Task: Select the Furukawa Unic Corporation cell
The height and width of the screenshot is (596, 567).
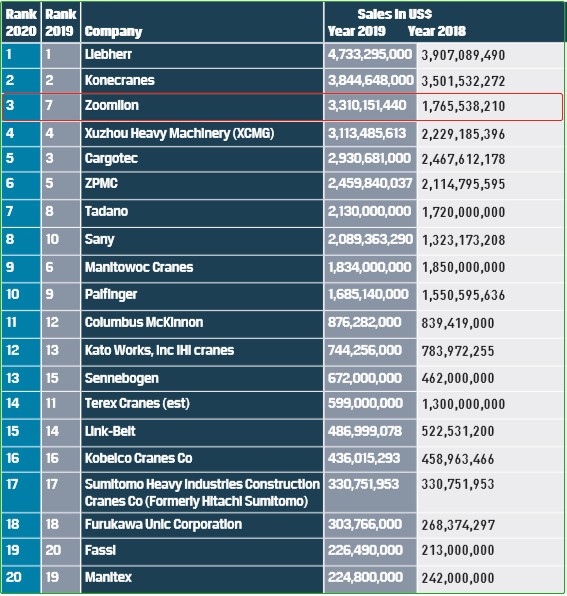Action: point(202,525)
